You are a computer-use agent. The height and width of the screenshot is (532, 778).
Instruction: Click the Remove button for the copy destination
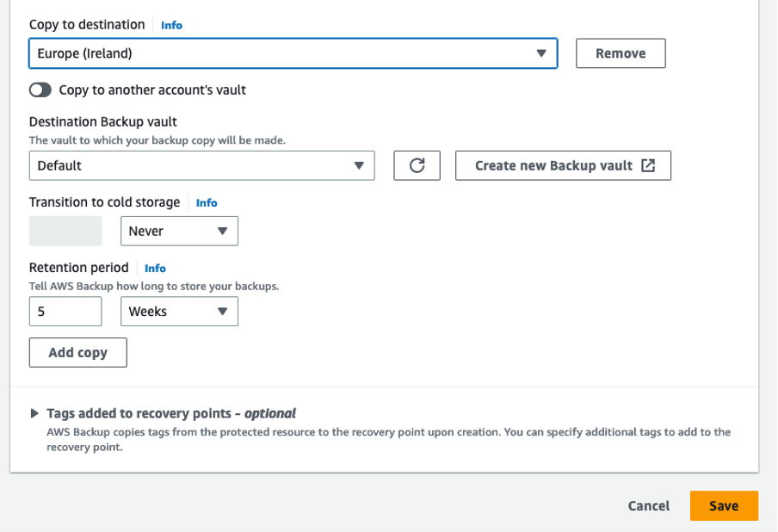click(x=621, y=53)
